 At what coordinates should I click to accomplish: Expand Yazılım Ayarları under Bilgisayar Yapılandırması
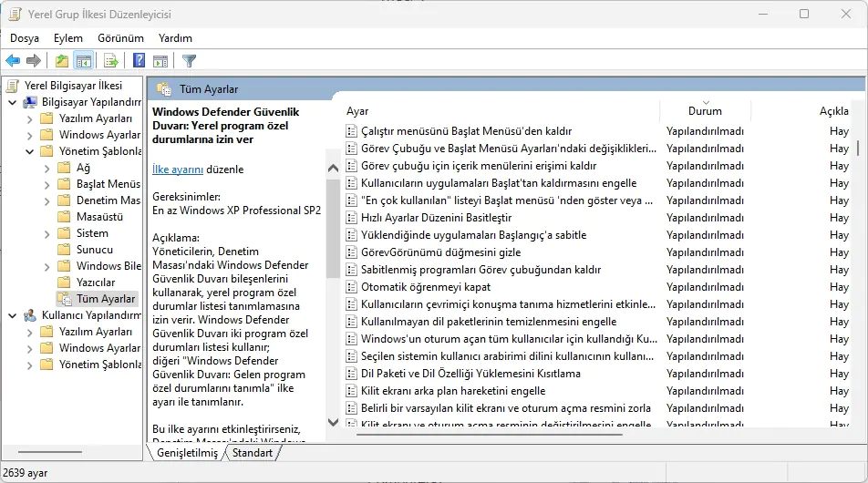coord(29,119)
